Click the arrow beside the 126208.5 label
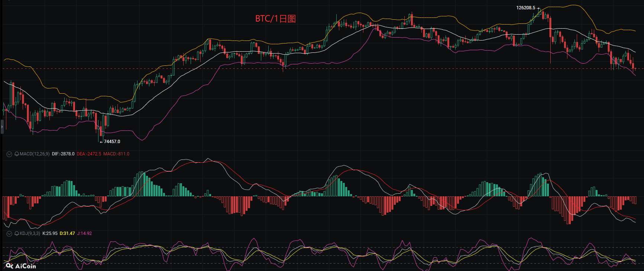 pyautogui.click(x=538, y=8)
